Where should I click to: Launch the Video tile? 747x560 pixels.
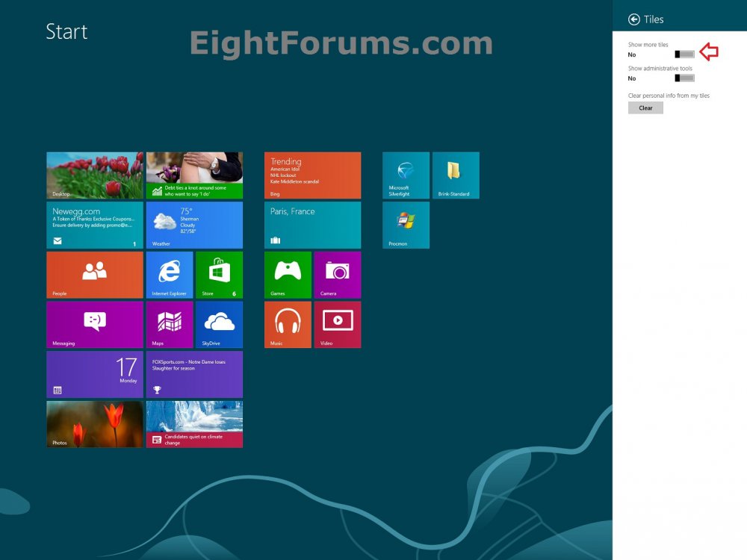pos(337,324)
